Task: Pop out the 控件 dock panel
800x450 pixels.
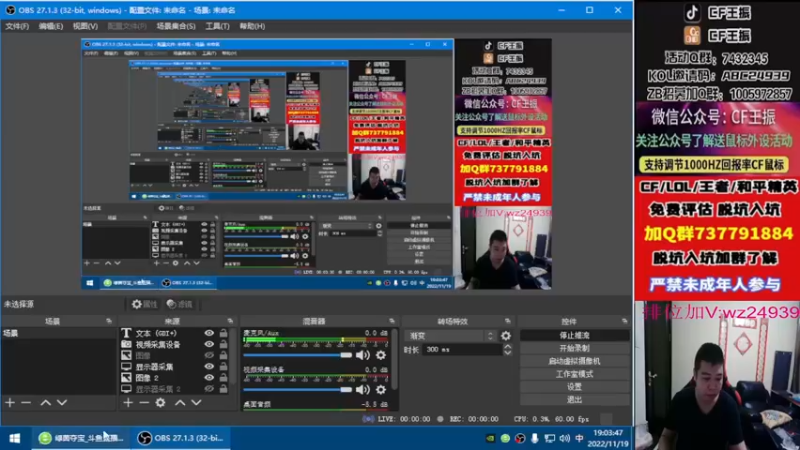Action: click(x=624, y=321)
